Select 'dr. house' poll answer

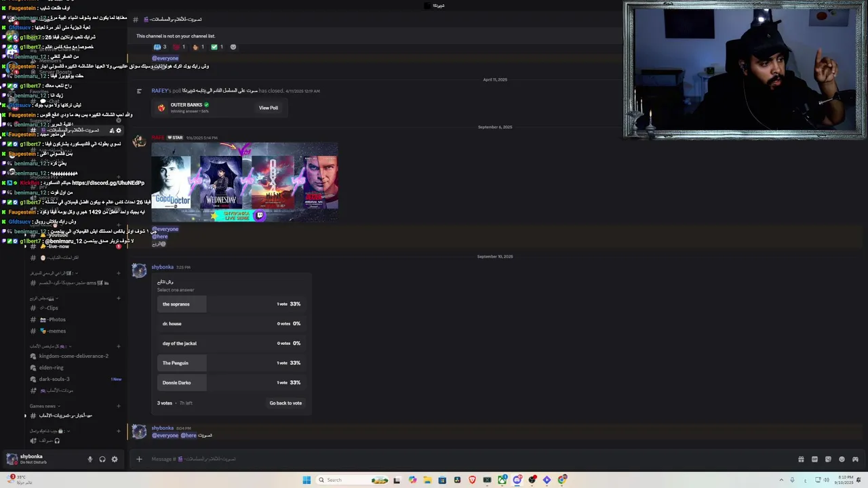(231, 323)
